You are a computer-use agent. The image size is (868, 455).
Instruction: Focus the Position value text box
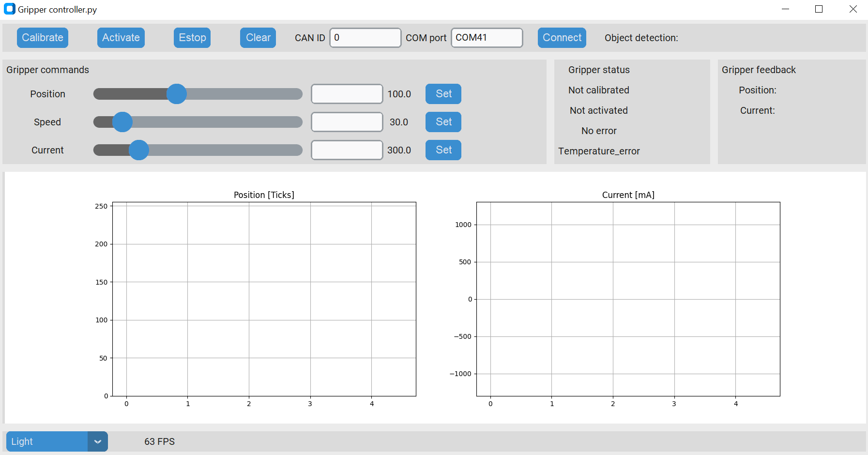click(x=347, y=94)
